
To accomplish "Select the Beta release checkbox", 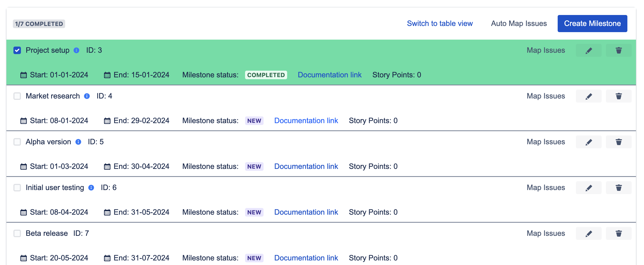I will click(x=17, y=233).
